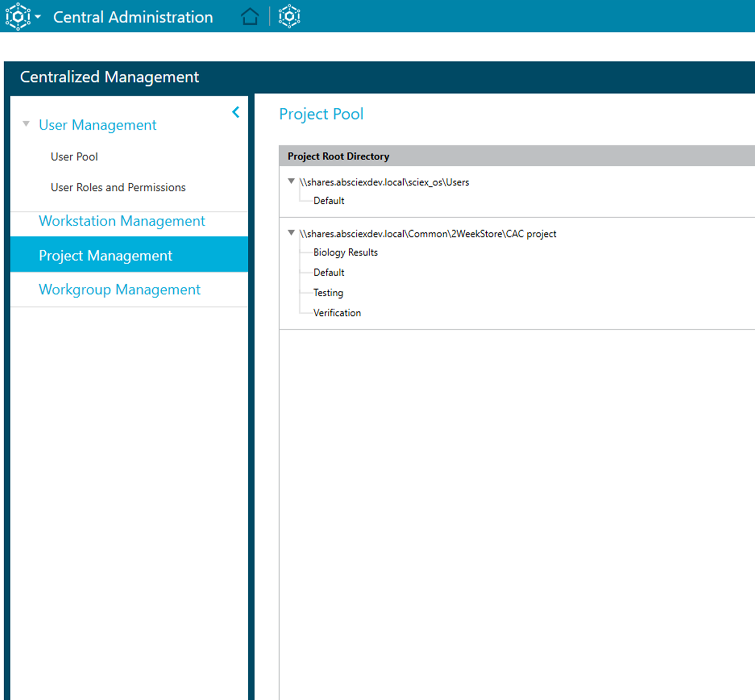Click the Centralized Management title
Viewport: 755px width, 700px height.
109,77
